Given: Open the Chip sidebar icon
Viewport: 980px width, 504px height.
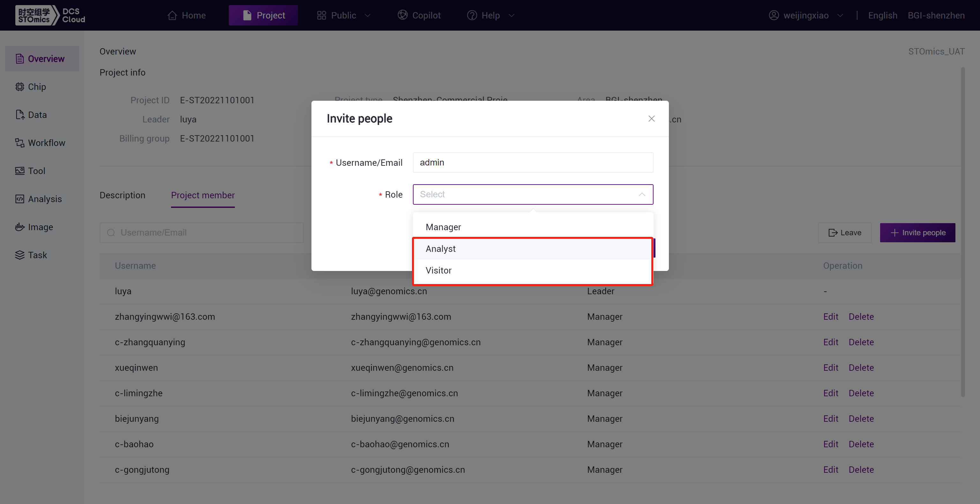Looking at the screenshot, I should pyautogui.click(x=19, y=87).
